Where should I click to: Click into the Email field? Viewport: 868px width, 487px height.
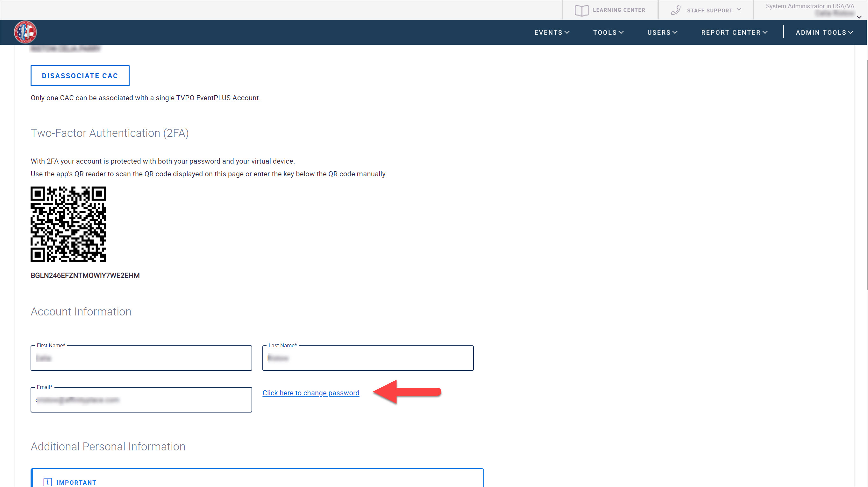click(x=141, y=400)
